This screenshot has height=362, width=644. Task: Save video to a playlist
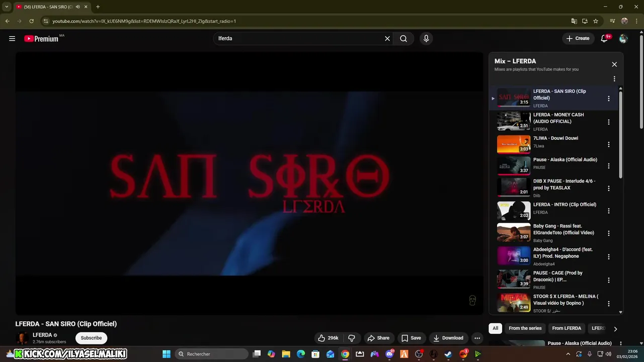(x=411, y=338)
